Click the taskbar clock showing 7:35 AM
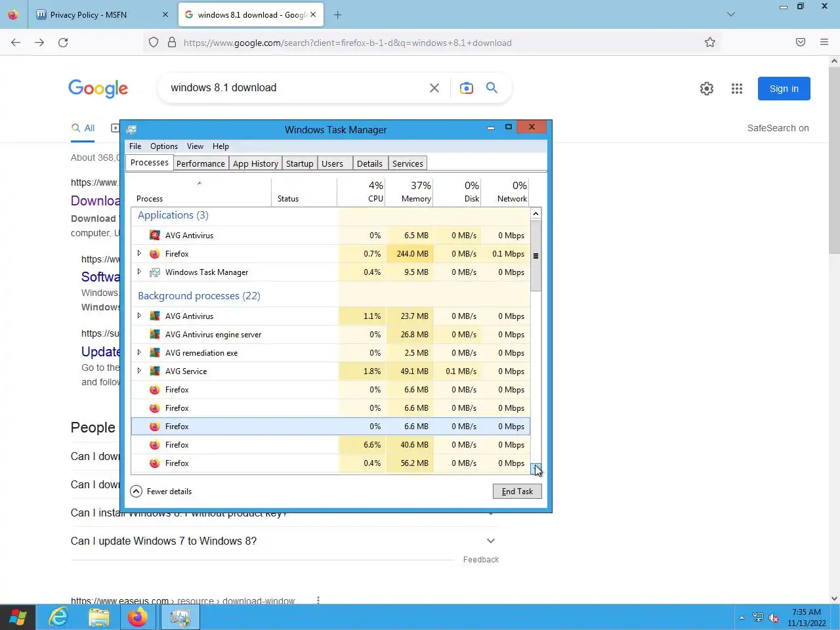 click(x=807, y=618)
